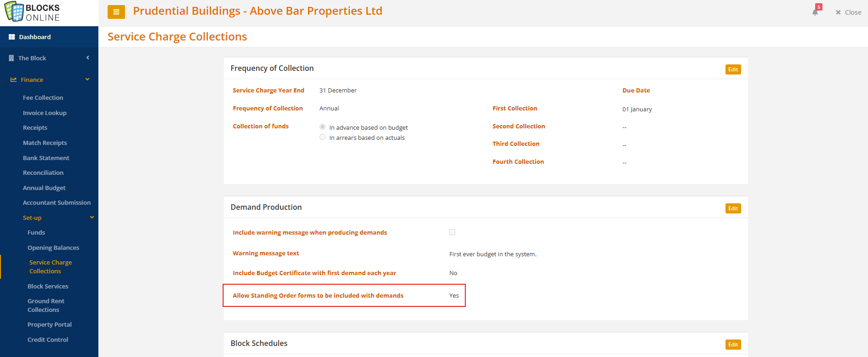This screenshot has height=357, width=868.
Task: Select In advance based on budget radio
Action: coord(323,127)
